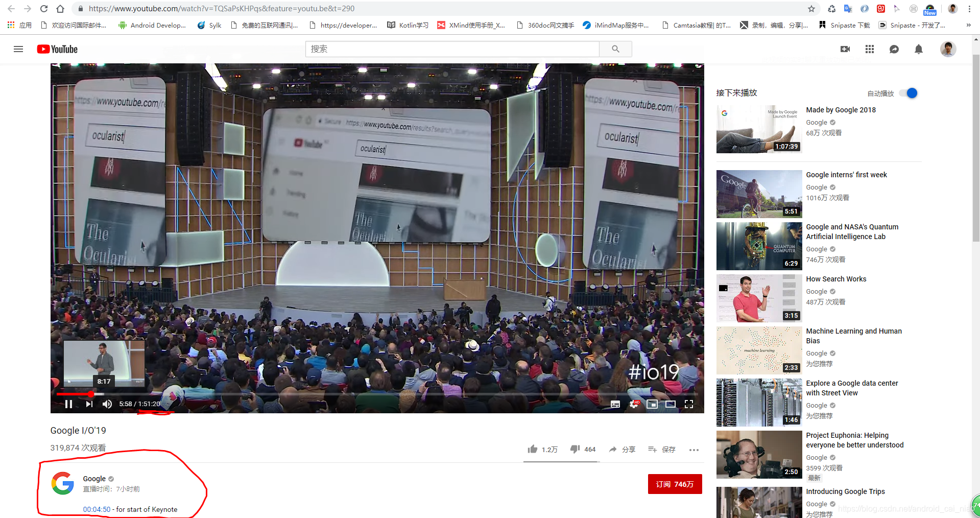
Task: Open Google interns' first week video
Action: pyautogui.click(x=846, y=175)
